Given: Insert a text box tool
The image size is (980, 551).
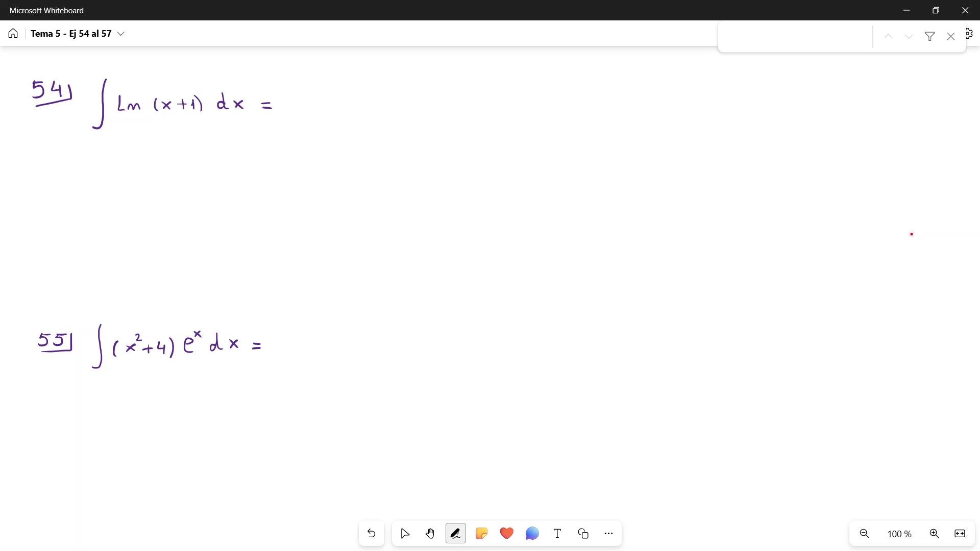Looking at the screenshot, I should point(557,534).
